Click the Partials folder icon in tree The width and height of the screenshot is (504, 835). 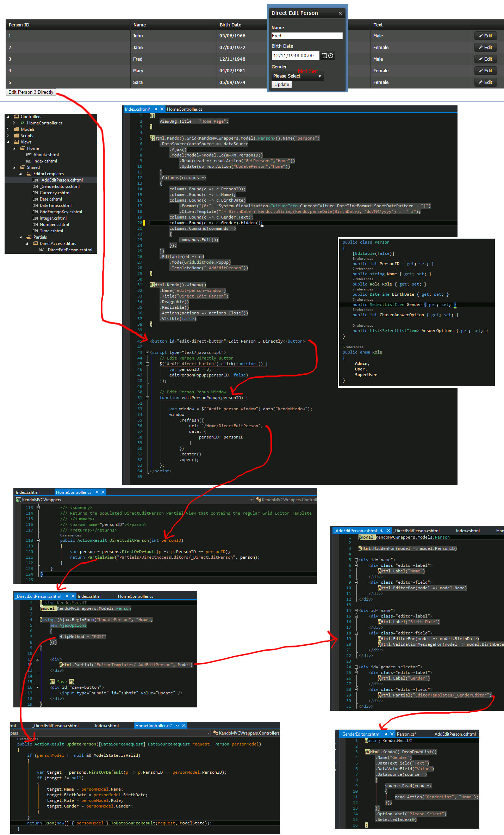pyautogui.click(x=29, y=237)
